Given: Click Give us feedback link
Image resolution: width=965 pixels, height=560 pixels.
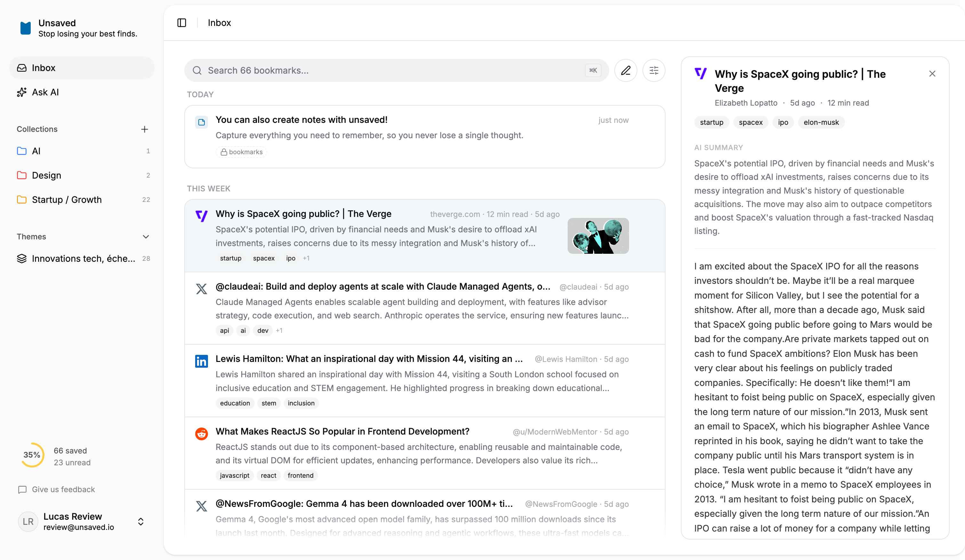Looking at the screenshot, I should (x=57, y=490).
